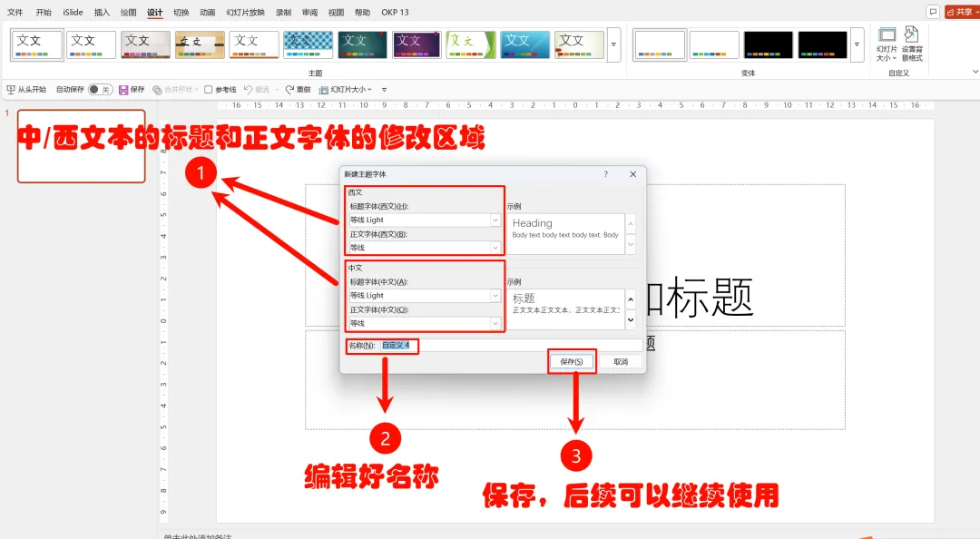Select the first black variant thumbnail

click(769, 45)
